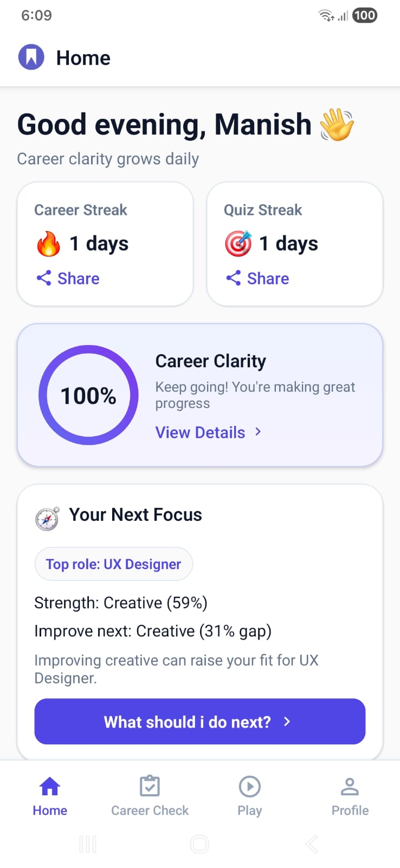Tap the app logo next to Home
Screen dimensions: 400x868
point(31,56)
